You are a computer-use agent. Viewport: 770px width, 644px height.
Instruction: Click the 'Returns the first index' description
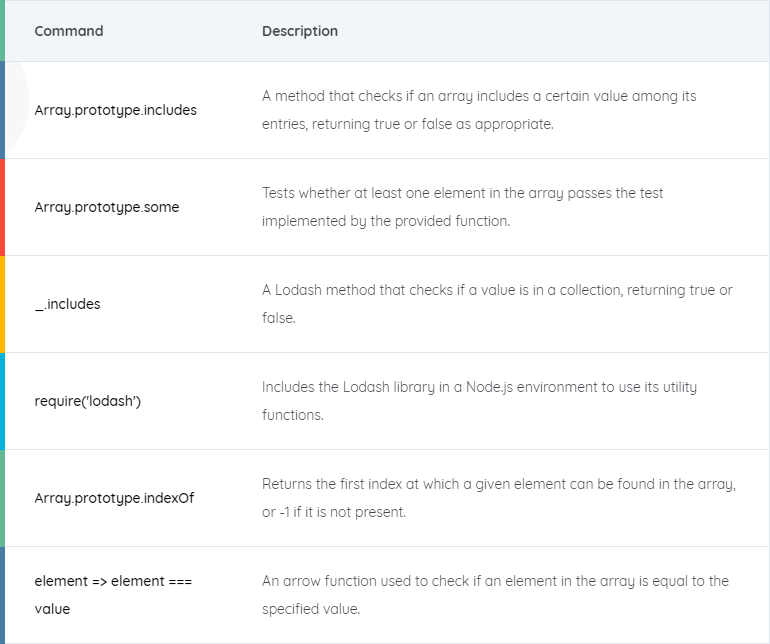tap(499, 498)
